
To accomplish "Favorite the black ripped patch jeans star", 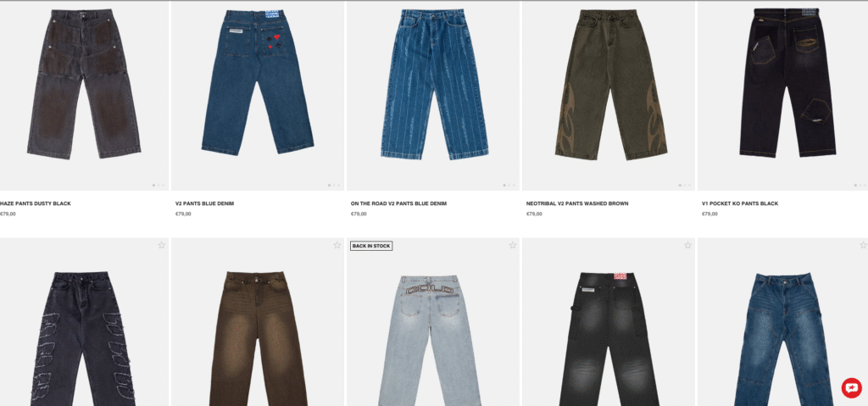I will 162,245.
